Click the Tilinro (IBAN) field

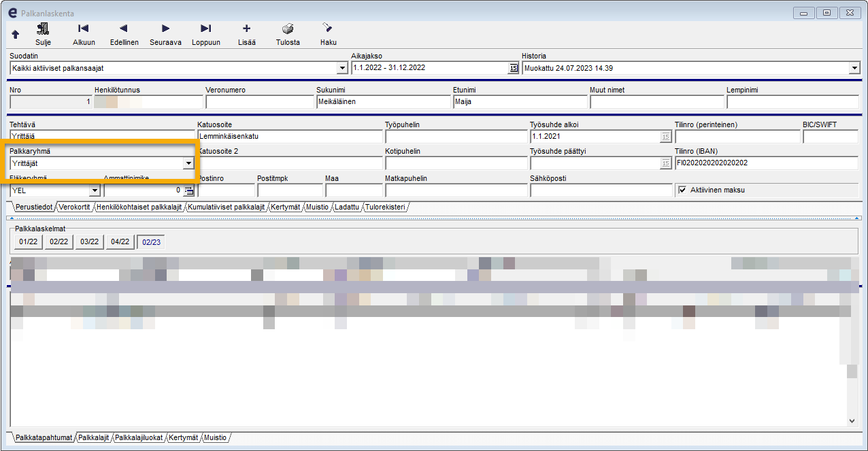[x=766, y=163]
